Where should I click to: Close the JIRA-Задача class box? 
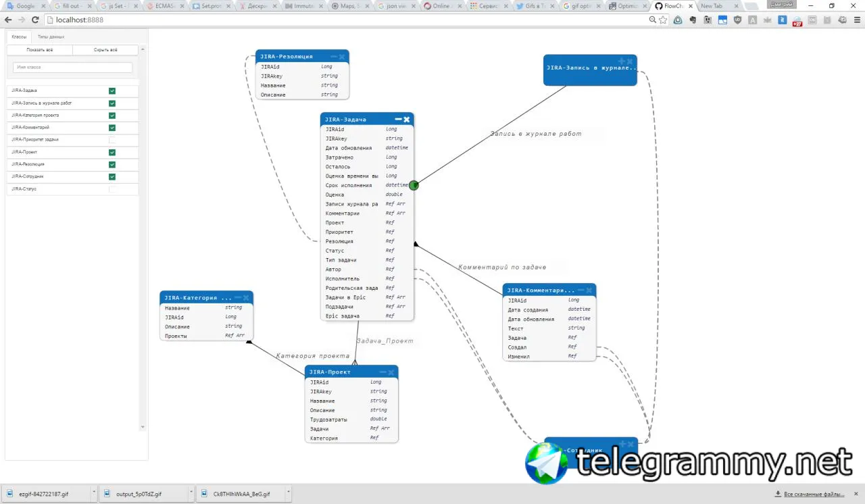tap(407, 119)
